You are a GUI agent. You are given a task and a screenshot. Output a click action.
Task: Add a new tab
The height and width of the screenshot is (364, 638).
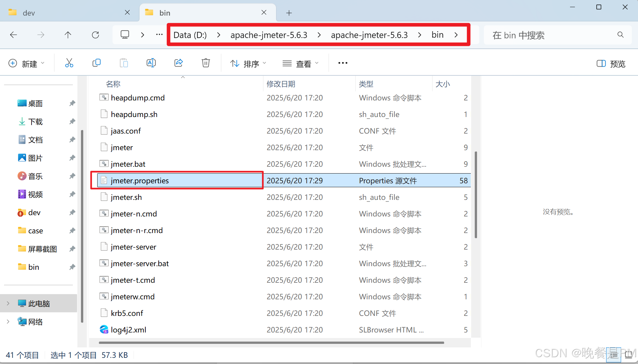tap(289, 13)
